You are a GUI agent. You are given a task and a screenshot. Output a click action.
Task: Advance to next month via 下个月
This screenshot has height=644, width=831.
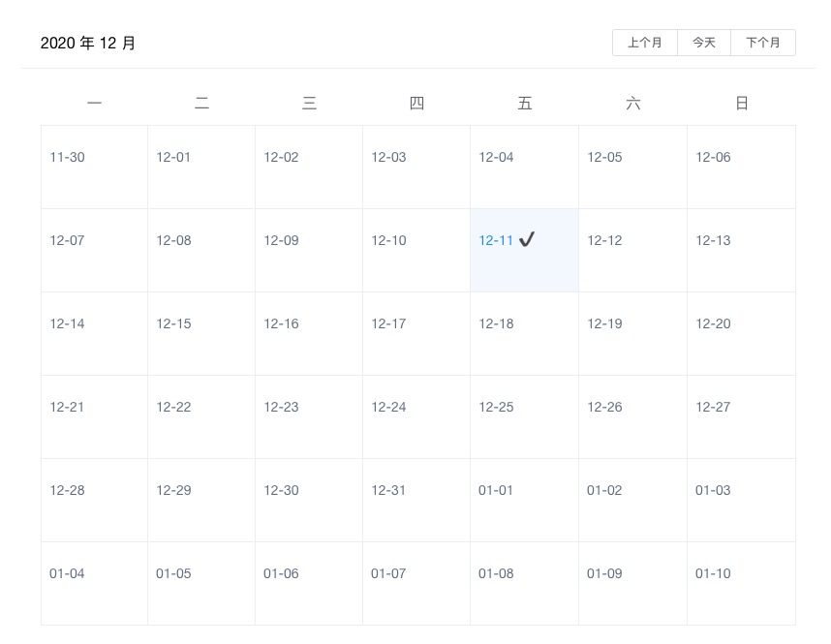coord(763,43)
